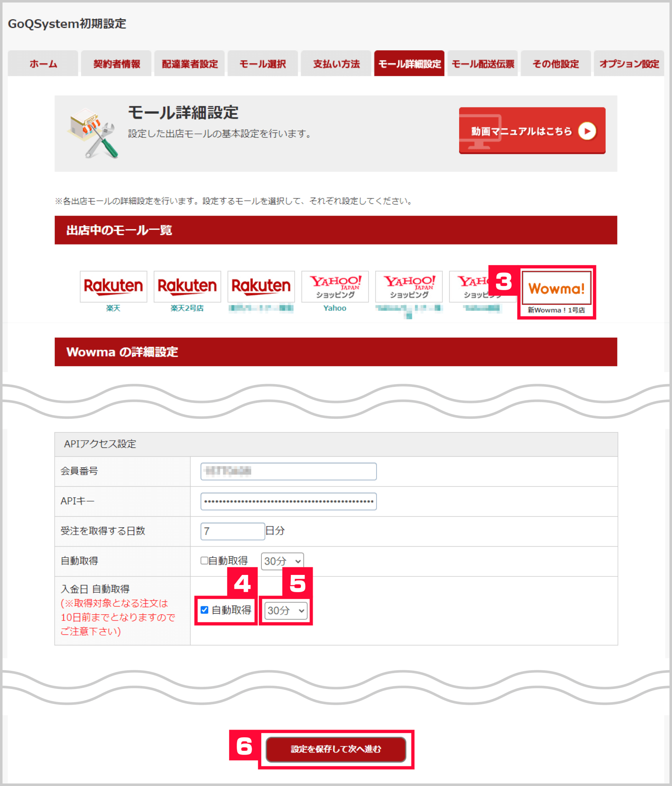Open the 30分 dropdown in the 入金日 自動取得 row
Viewport: 672px width, 786px height.
click(286, 610)
